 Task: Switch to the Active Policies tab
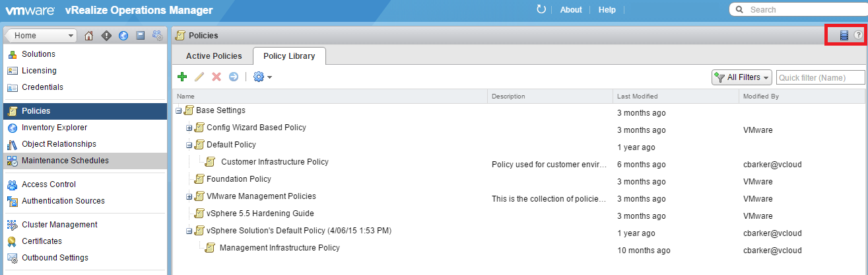[213, 56]
